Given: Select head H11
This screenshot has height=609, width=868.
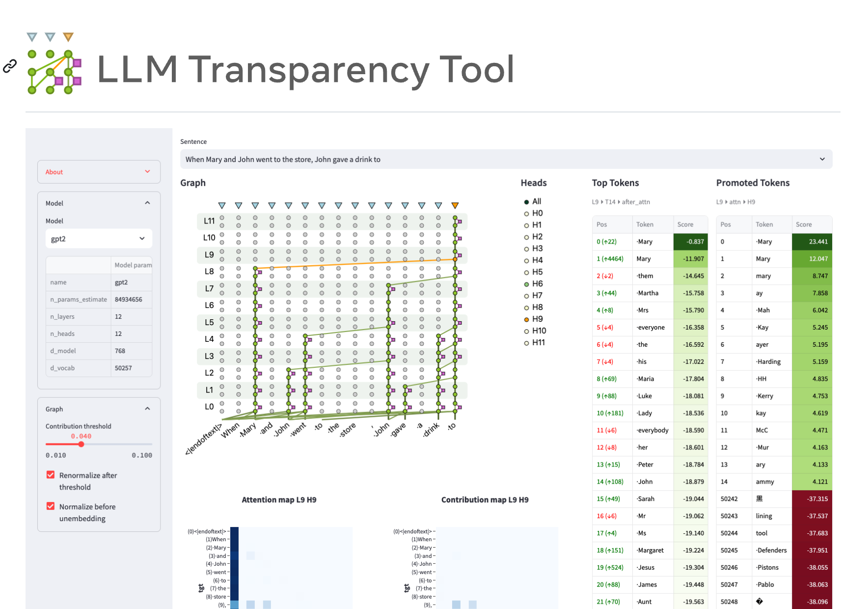Looking at the screenshot, I should [534, 343].
